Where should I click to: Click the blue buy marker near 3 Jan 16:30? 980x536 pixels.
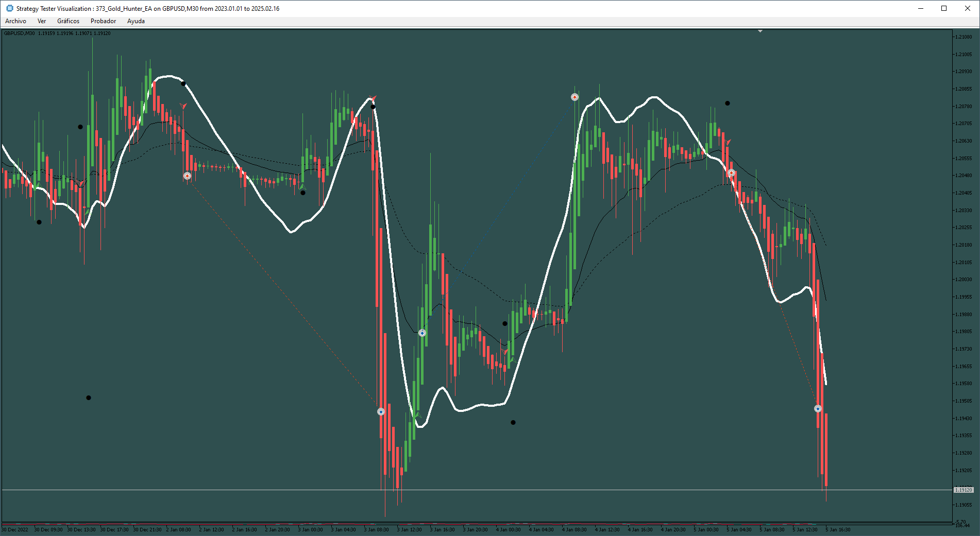[x=422, y=333]
